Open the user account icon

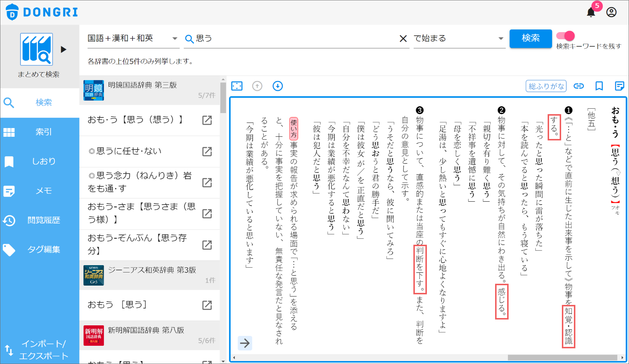pos(611,12)
